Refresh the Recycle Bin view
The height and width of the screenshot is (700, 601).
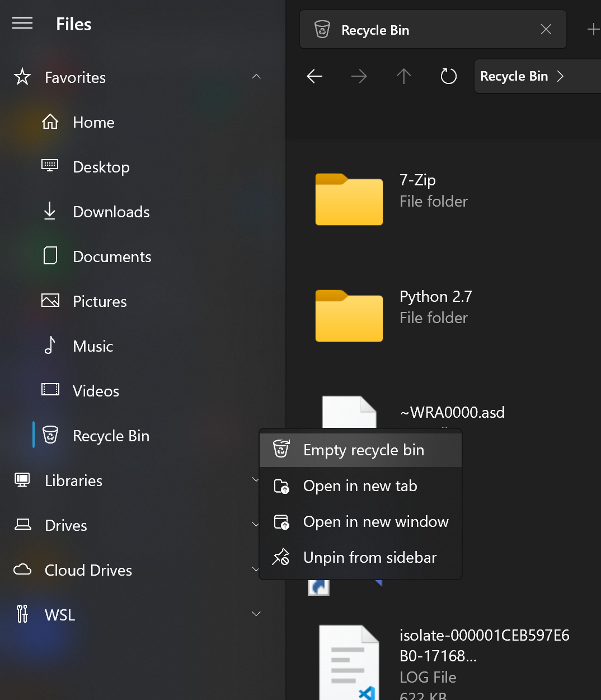coord(448,76)
